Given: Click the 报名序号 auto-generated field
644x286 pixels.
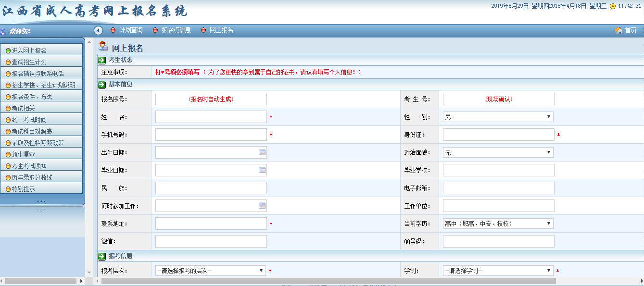Looking at the screenshot, I should click(x=211, y=99).
